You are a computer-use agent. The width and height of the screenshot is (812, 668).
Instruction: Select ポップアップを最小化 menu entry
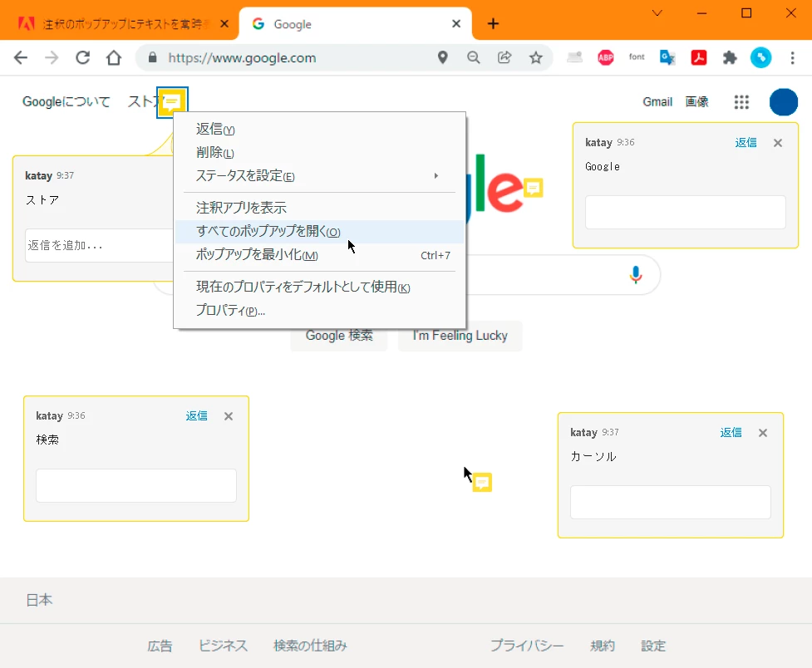[319, 255]
